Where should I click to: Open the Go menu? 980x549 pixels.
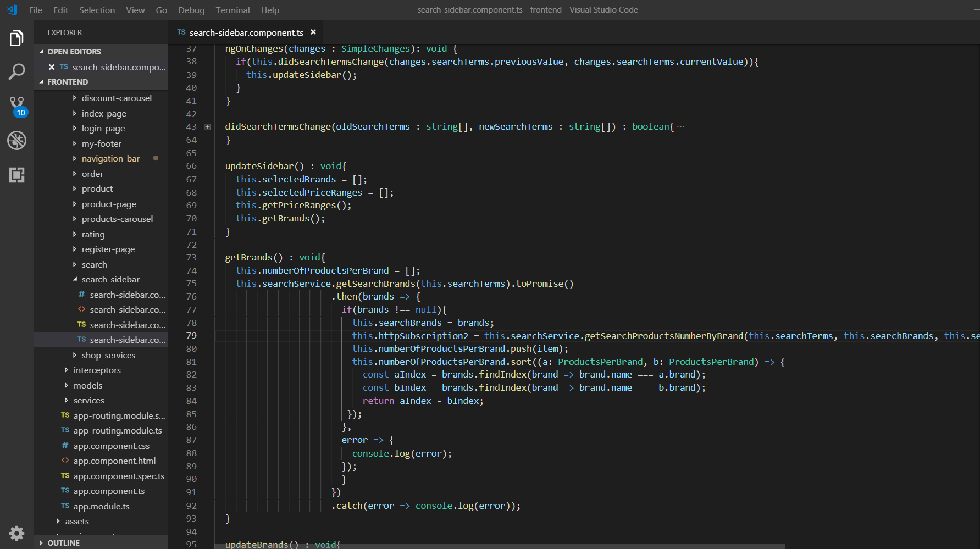[x=162, y=10]
